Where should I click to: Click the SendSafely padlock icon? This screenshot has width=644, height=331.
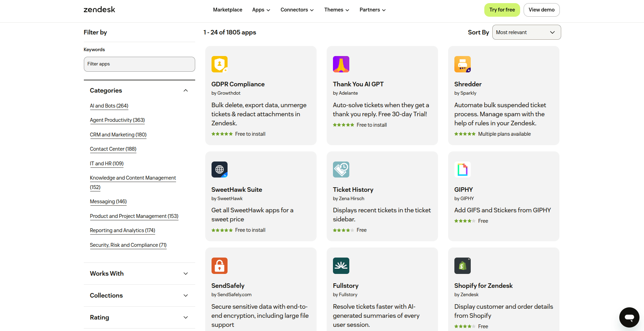pyautogui.click(x=220, y=266)
